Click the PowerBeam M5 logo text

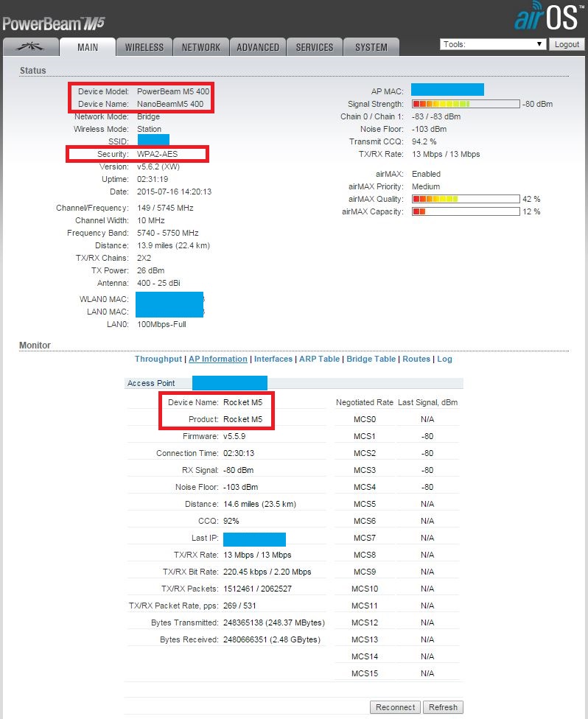[x=54, y=24]
